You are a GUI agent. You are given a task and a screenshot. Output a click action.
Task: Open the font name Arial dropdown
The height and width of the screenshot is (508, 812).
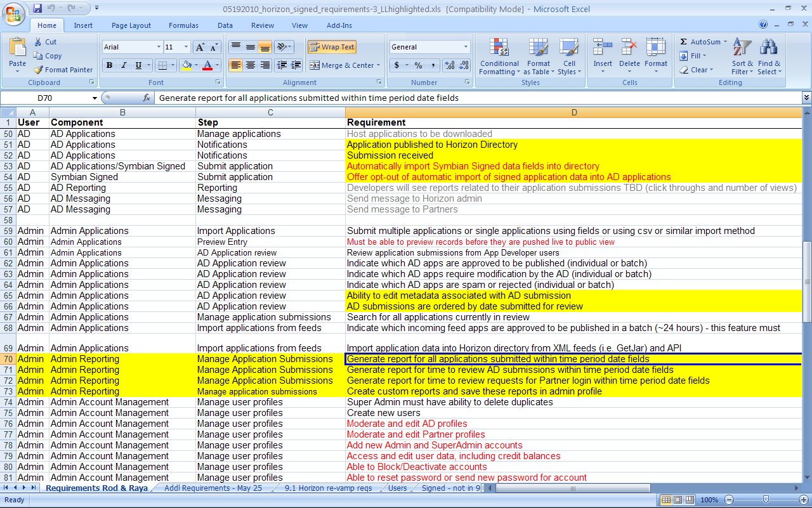pos(159,47)
